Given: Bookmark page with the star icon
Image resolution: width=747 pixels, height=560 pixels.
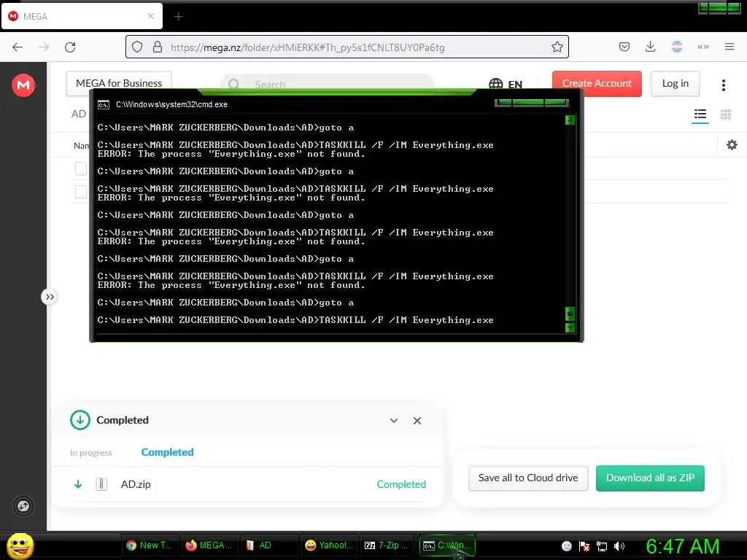Looking at the screenshot, I should coord(557,47).
